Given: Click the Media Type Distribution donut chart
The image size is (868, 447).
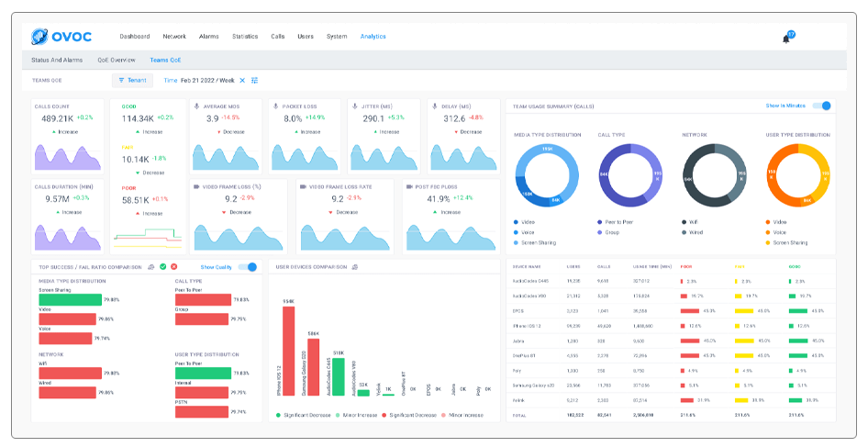Looking at the screenshot, I should pyautogui.click(x=547, y=175).
